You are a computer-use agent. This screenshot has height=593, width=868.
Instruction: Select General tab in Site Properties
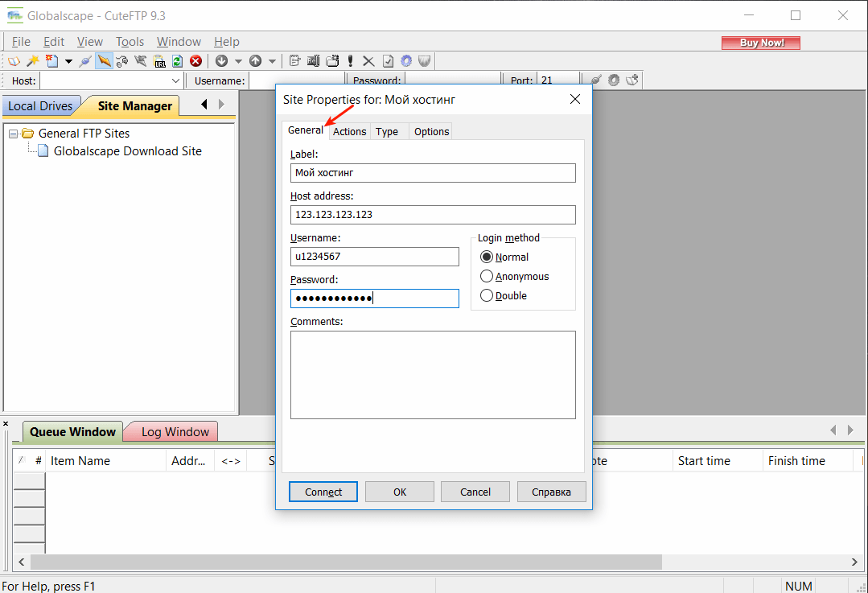tap(305, 130)
